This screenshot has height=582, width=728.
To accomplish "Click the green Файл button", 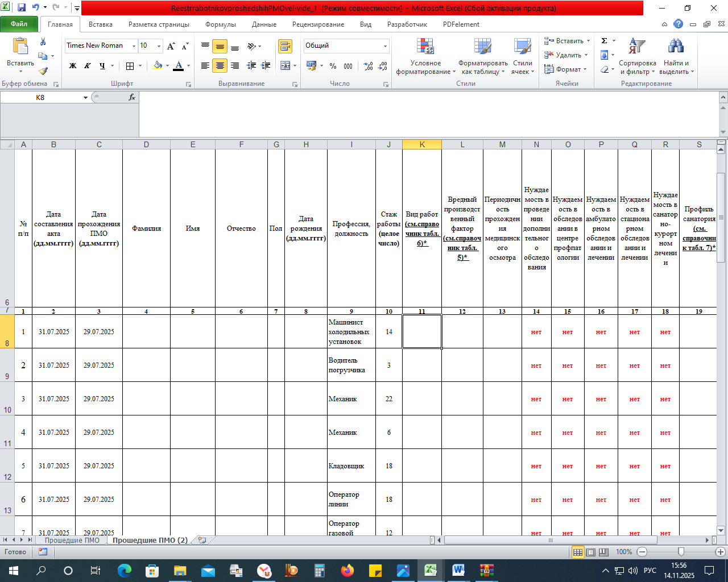I will 19,24.
